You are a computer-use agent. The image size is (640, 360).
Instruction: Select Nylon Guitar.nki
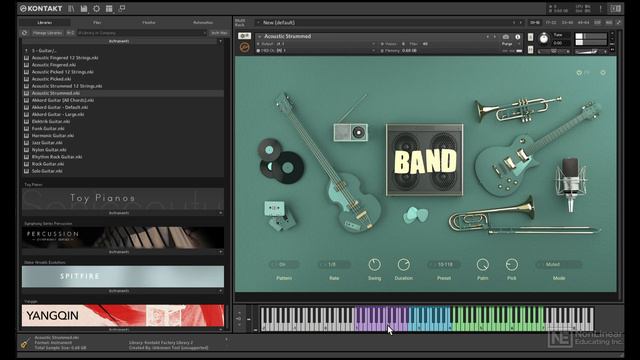(49, 150)
